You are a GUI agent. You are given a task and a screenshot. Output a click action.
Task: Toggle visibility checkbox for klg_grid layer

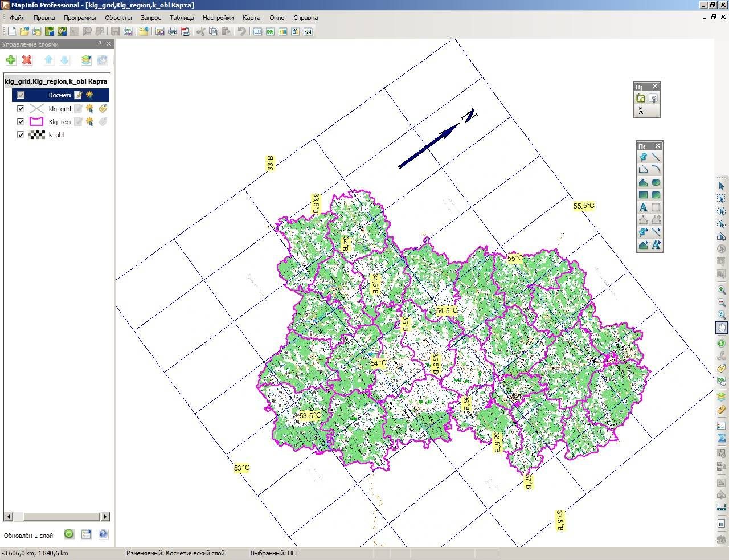click(21, 108)
